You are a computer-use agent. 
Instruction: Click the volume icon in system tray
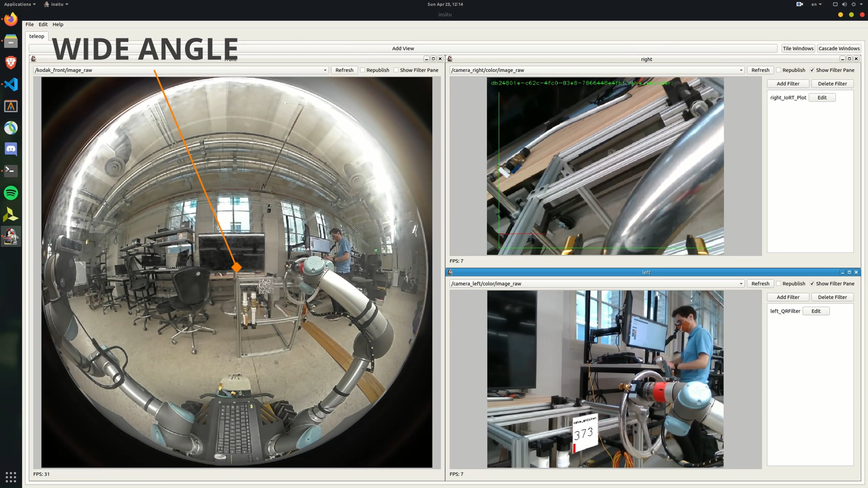point(844,4)
